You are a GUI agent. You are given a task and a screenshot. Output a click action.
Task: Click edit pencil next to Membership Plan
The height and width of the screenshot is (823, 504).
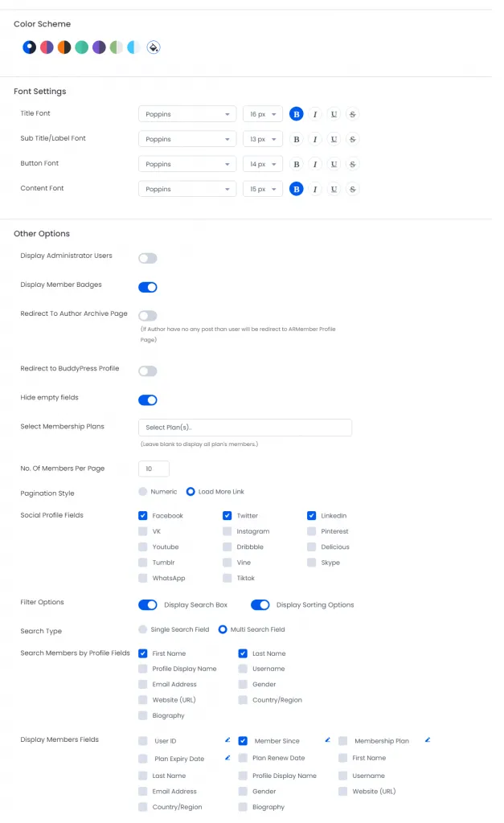[x=428, y=739]
